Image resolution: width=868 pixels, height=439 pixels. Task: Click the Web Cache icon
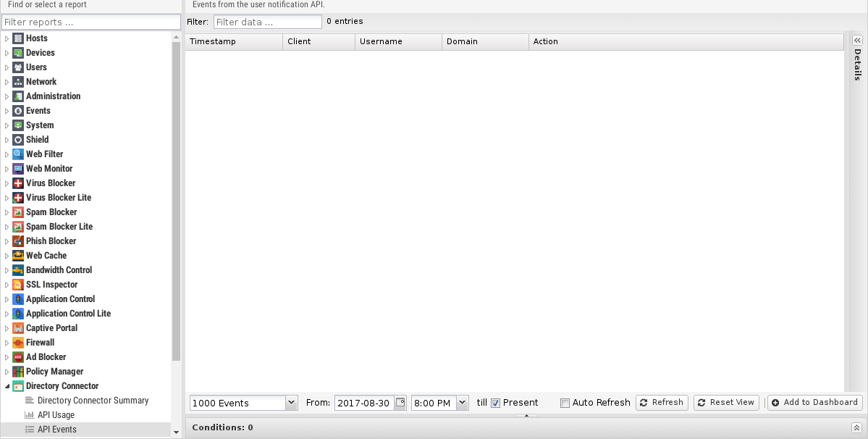[17, 255]
